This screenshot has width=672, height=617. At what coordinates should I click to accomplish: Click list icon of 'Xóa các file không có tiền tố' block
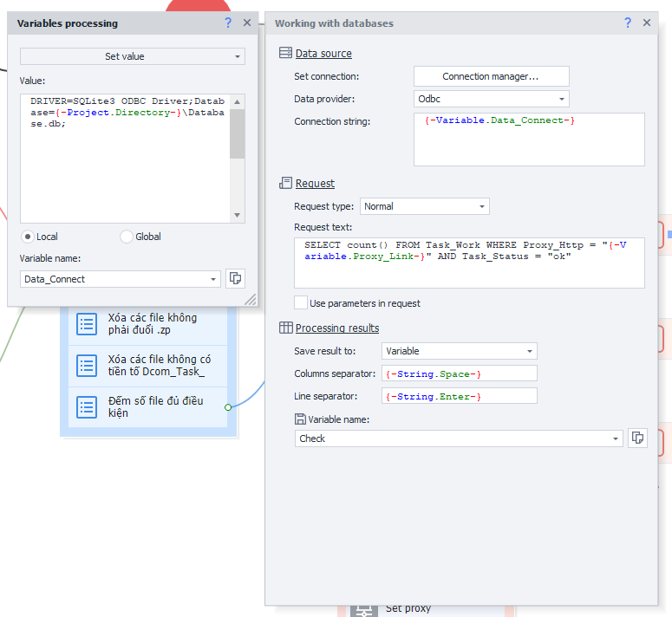pos(87,366)
